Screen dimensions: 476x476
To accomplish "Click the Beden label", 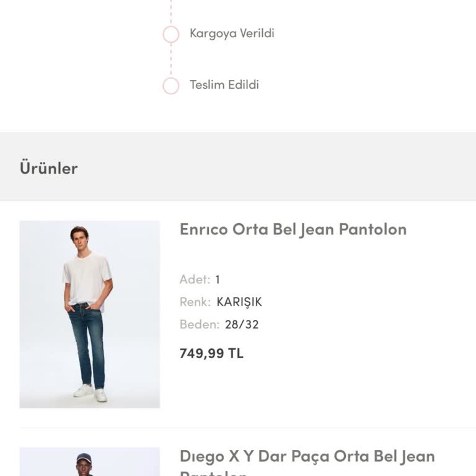I will pos(199,324).
